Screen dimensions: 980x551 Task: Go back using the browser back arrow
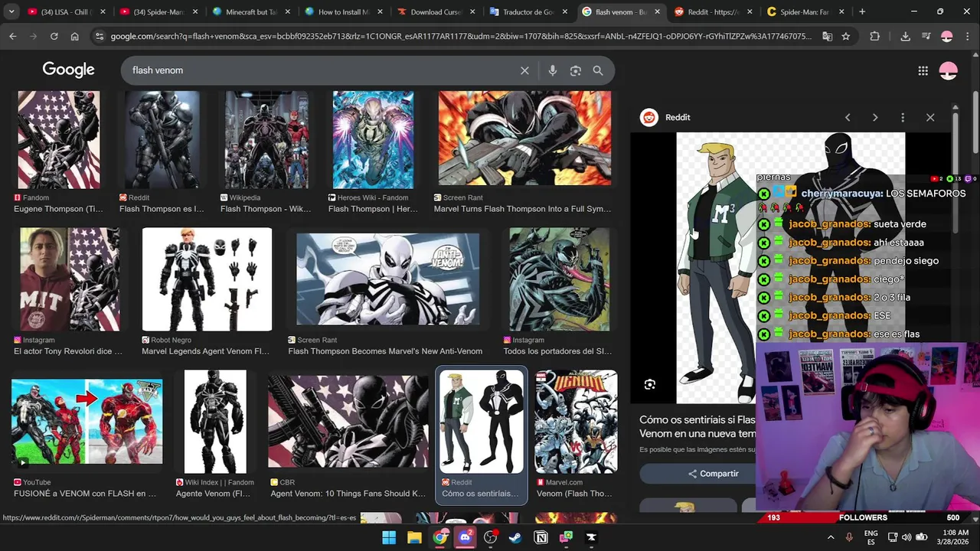click(x=13, y=36)
